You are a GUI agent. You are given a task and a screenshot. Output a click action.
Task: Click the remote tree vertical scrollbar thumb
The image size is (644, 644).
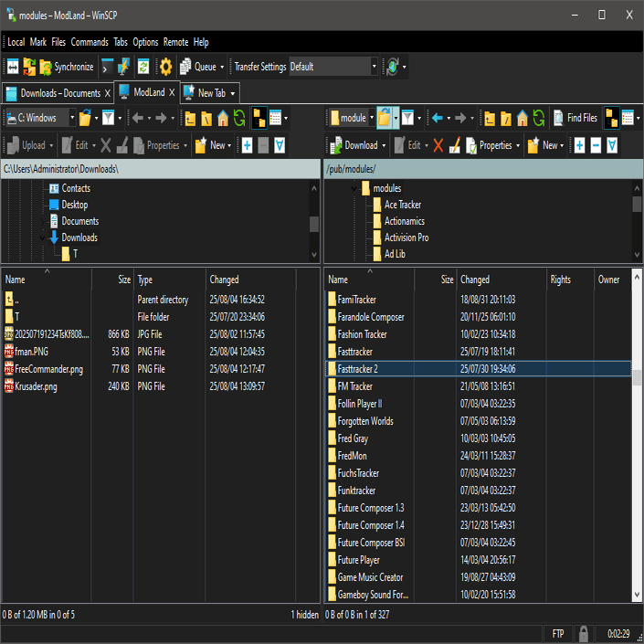click(637, 204)
